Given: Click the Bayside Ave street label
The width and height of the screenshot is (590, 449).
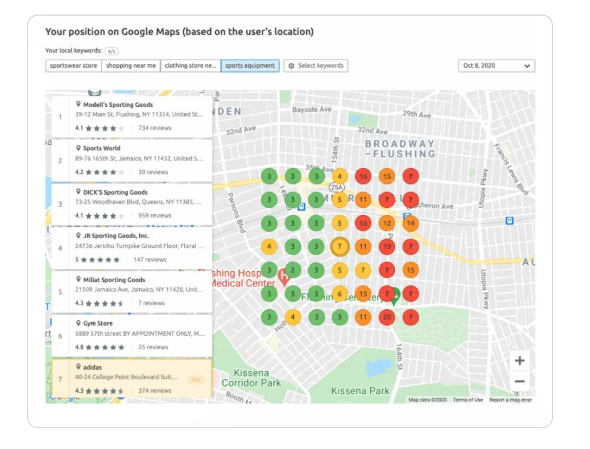Looking at the screenshot, I should click(312, 110).
